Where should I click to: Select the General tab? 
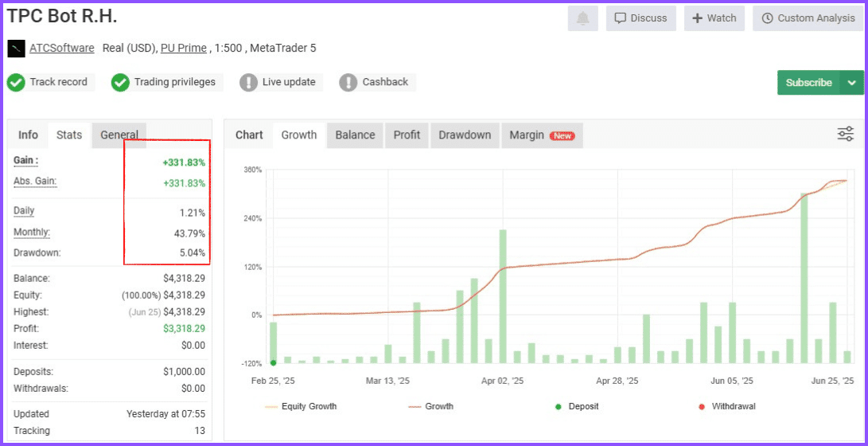(119, 135)
